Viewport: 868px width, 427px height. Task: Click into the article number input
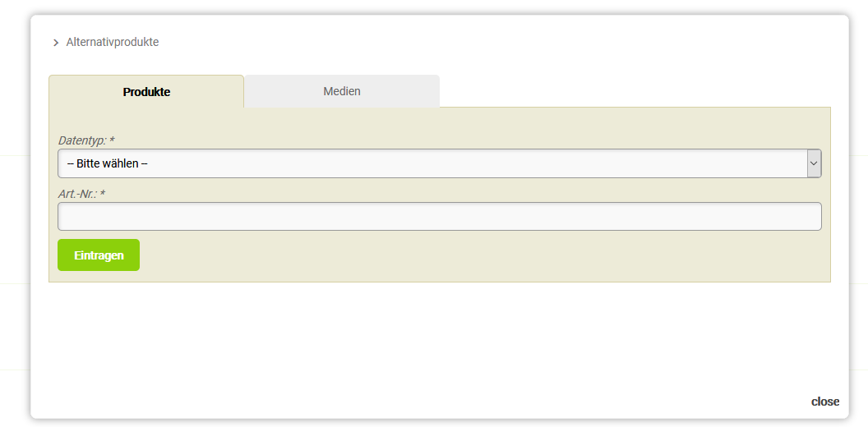[x=439, y=217]
